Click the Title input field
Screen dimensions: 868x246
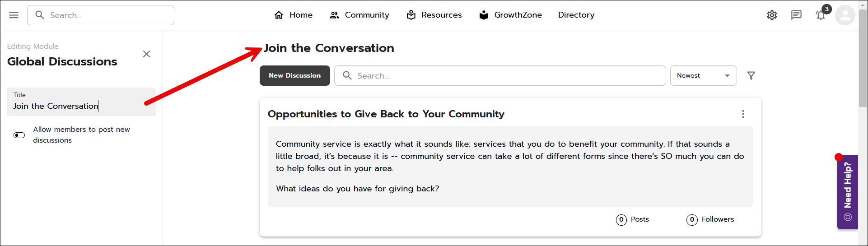(x=81, y=106)
